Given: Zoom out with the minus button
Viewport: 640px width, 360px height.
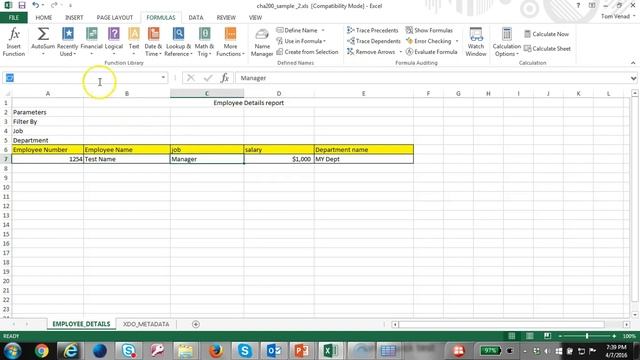Looking at the screenshot, I should click(x=560, y=336).
